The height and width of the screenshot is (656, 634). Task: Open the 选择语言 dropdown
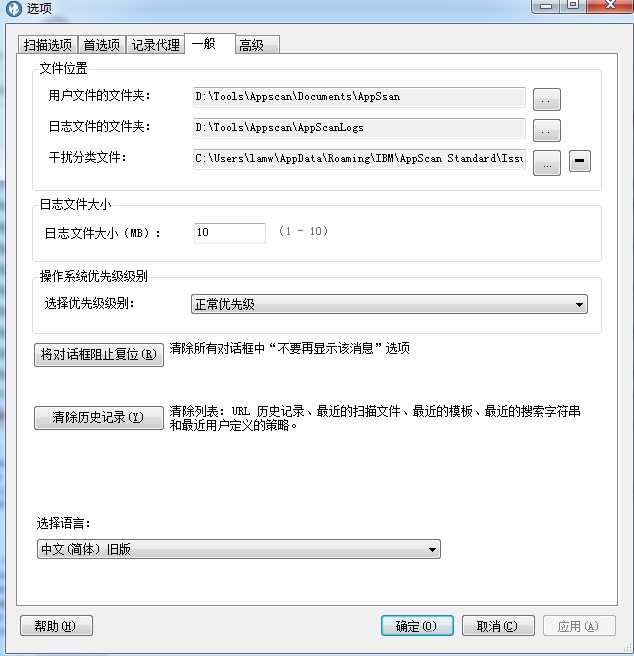click(x=239, y=549)
